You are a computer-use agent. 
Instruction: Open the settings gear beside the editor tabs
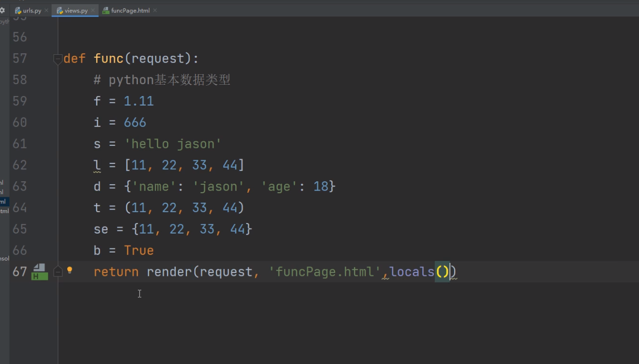pos(2,10)
